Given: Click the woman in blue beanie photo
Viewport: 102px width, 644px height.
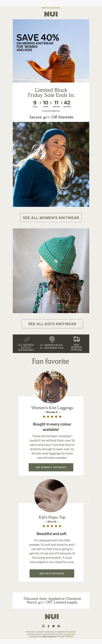Looking at the screenshot, I should coord(51,164).
